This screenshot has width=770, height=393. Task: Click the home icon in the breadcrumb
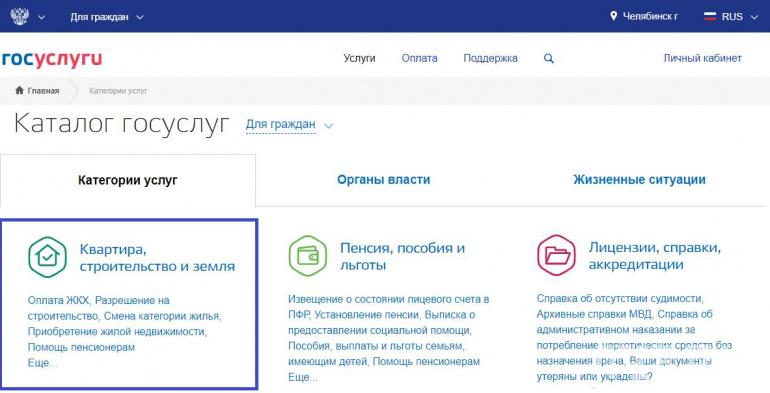20,90
